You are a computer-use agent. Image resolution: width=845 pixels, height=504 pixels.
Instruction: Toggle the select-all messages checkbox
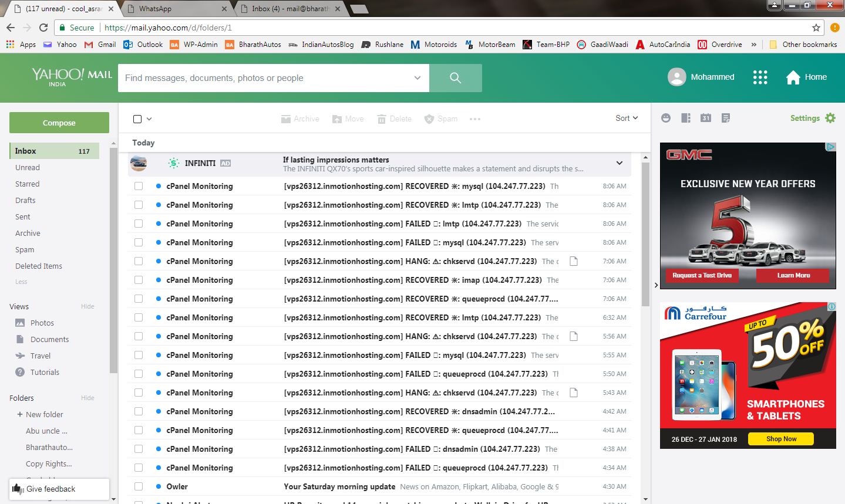[137, 119]
